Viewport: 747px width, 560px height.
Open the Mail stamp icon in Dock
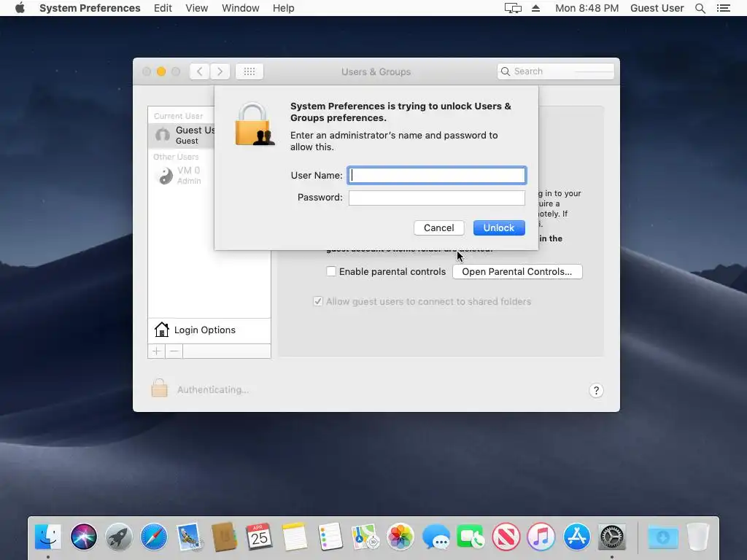click(x=189, y=537)
